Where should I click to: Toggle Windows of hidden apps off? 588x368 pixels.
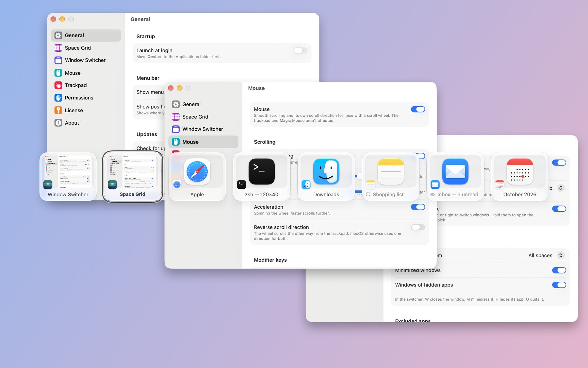click(559, 285)
